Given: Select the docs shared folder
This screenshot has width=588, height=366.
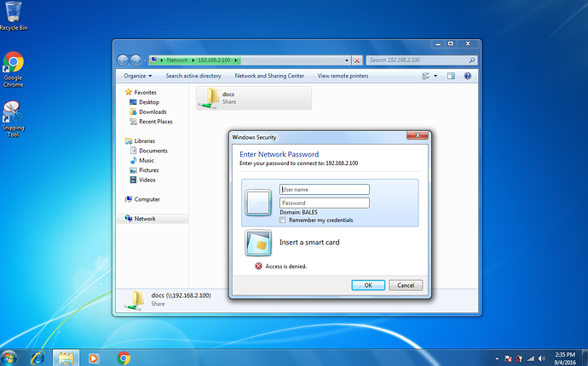Looking at the screenshot, I should coord(254,98).
